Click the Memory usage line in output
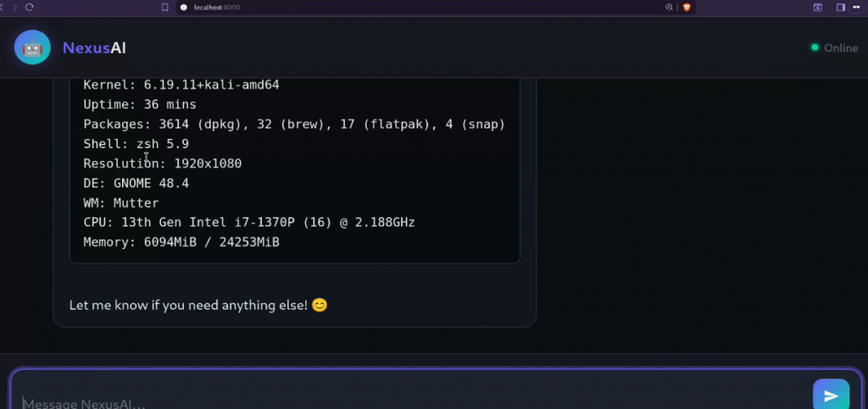Image resolution: width=868 pixels, height=409 pixels. coord(181,242)
